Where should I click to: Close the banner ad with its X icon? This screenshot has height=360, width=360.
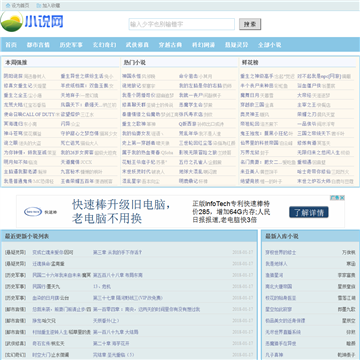coord(342,198)
